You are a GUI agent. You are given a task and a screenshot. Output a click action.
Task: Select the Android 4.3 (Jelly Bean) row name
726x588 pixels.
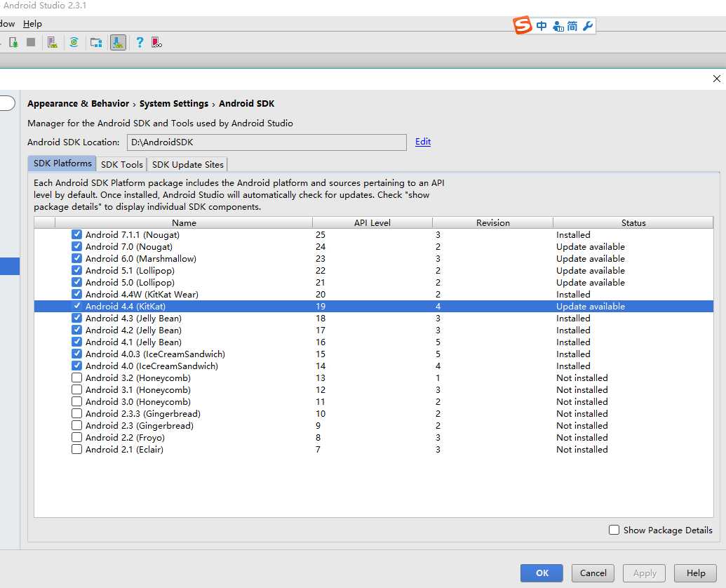pyautogui.click(x=133, y=318)
